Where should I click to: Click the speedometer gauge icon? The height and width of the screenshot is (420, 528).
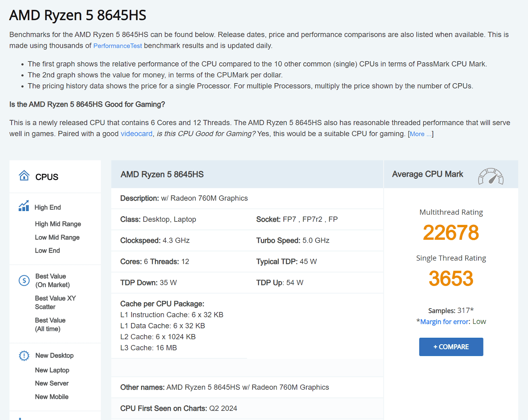click(491, 176)
